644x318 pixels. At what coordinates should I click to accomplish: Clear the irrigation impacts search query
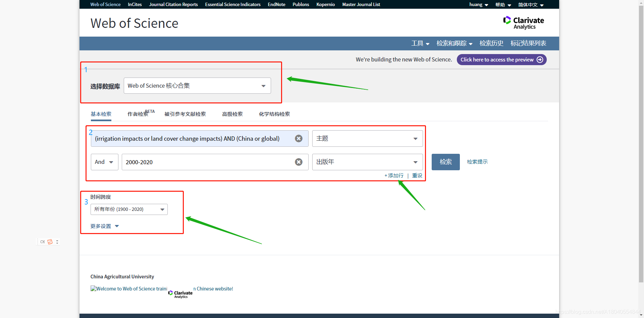pyautogui.click(x=299, y=139)
